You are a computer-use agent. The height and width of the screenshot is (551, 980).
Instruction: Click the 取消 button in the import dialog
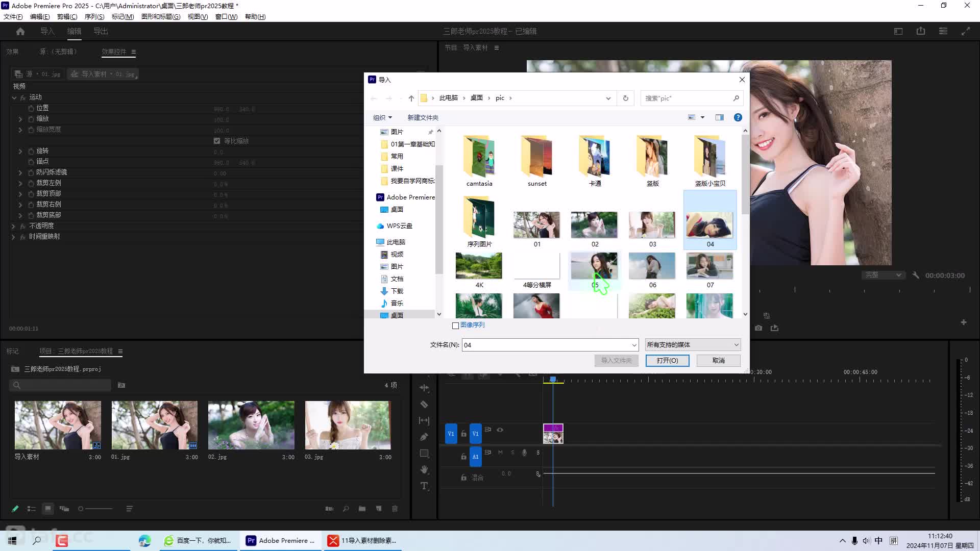coord(719,360)
